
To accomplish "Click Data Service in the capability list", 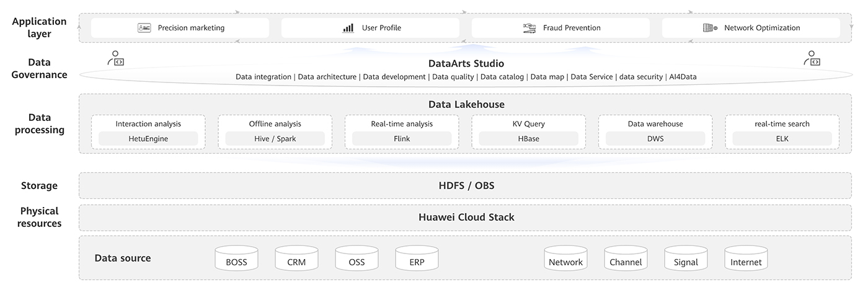I will tap(592, 77).
